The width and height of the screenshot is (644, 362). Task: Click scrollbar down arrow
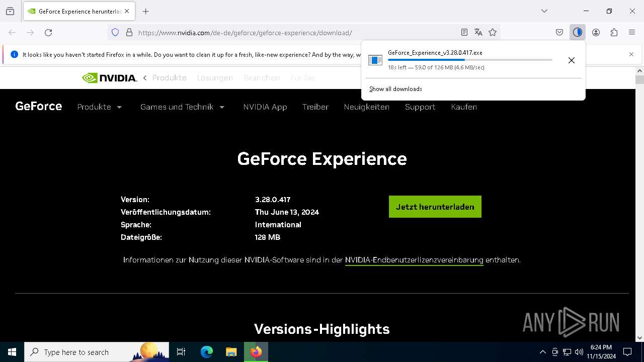(640, 338)
